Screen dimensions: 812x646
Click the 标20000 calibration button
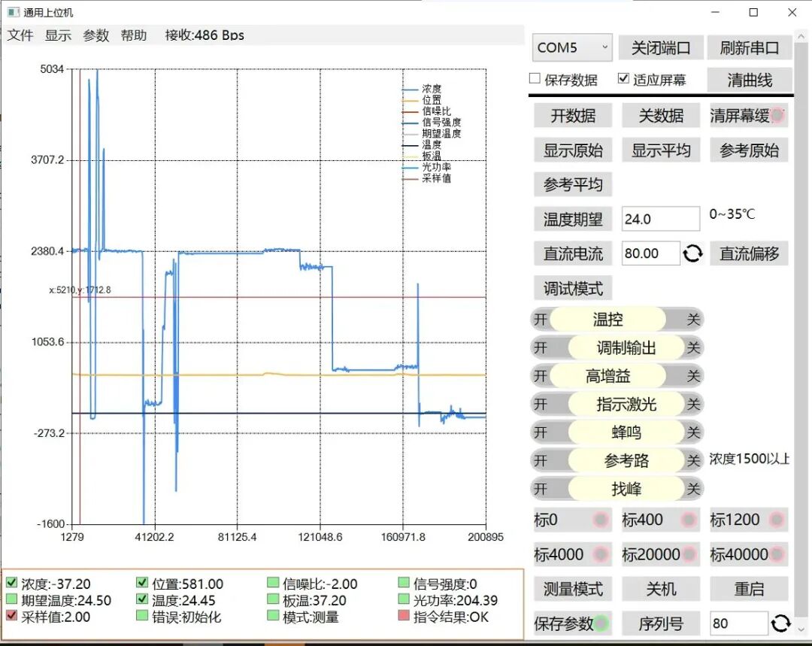click(x=661, y=554)
